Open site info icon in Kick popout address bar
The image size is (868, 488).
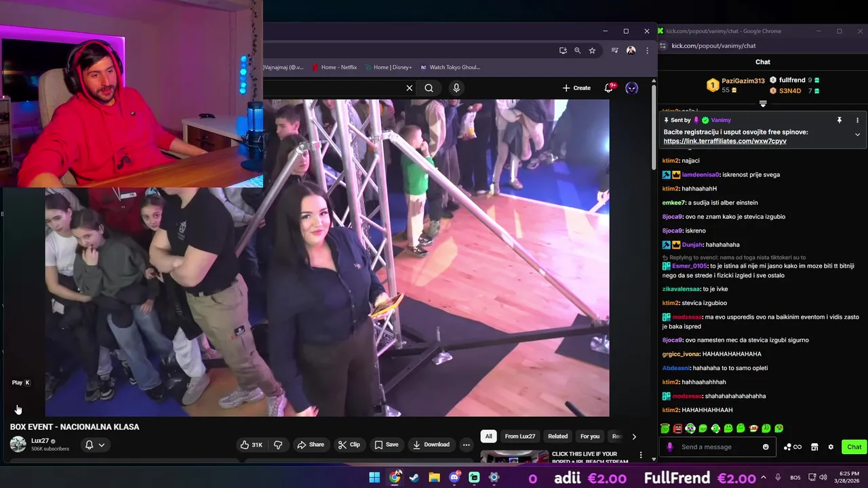[x=663, y=45]
